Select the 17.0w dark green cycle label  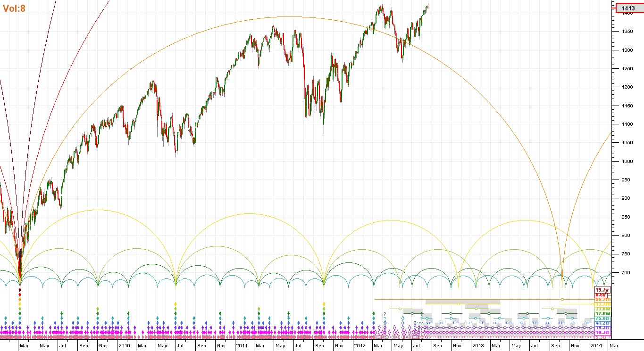(x=602, y=314)
